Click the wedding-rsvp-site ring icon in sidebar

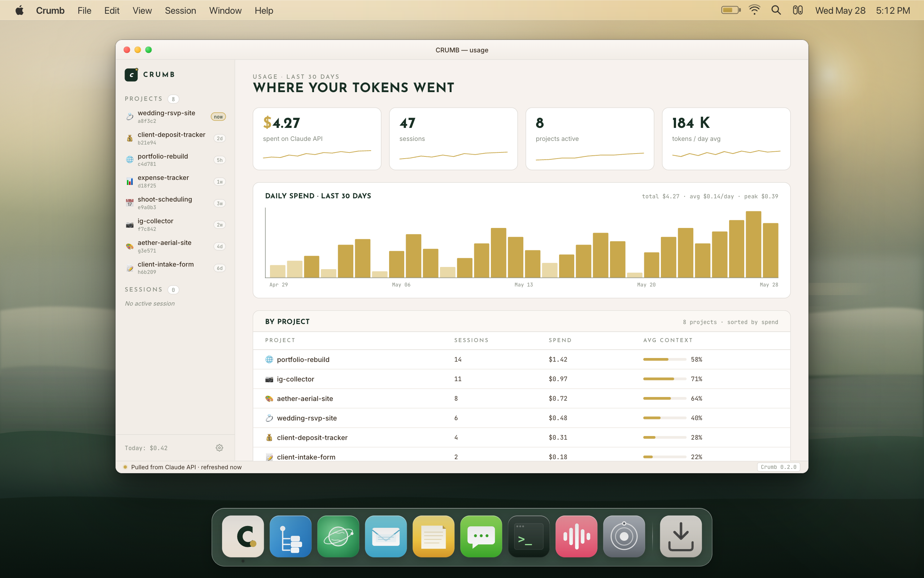click(x=130, y=117)
